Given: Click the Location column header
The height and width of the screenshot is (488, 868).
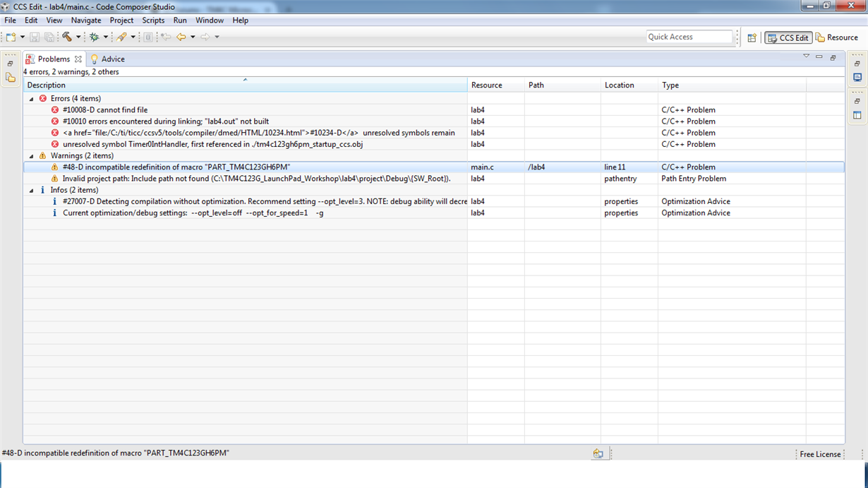Looking at the screenshot, I should tap(629, 85).
